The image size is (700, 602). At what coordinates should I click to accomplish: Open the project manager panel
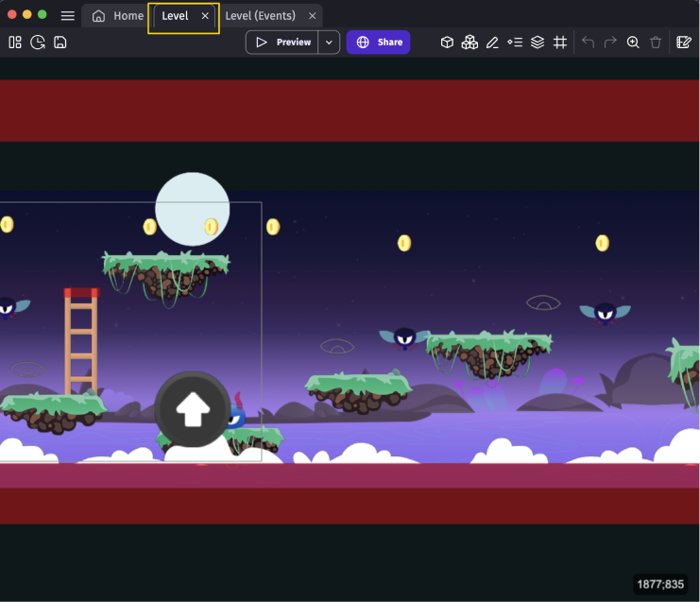click(x=14, y=43)
